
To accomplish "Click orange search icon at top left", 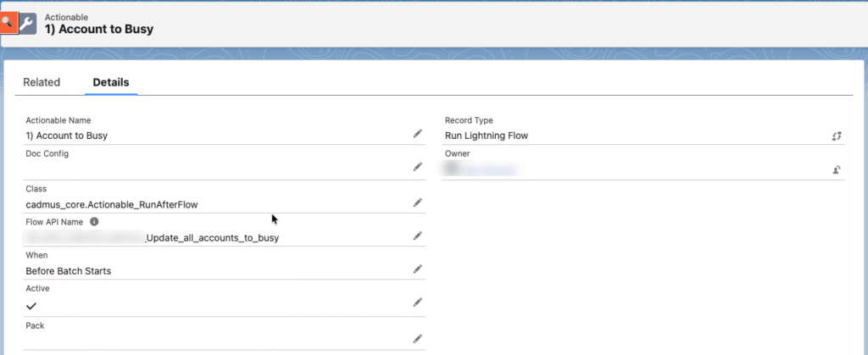I will tap(8, 23).
